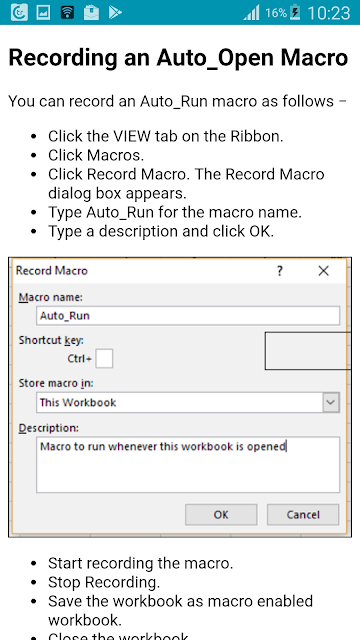Viewport: 360px width, 640px height.
Task: Click the Ctrl+ shortcut key box
Action: (104, 358)
